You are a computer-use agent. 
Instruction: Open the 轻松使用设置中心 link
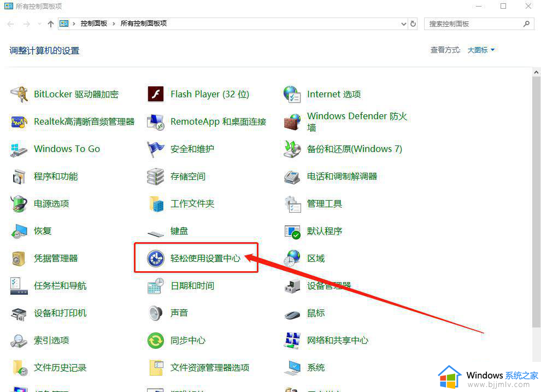click(205, 259)
